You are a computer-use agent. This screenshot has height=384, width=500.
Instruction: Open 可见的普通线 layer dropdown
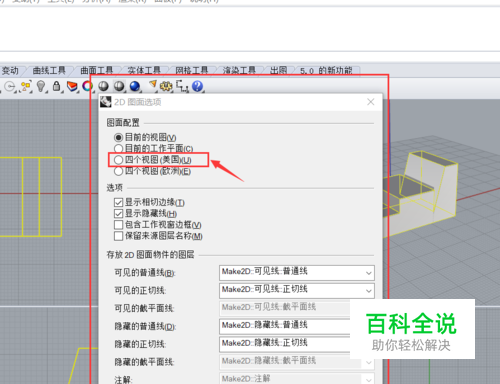point(297,273)
